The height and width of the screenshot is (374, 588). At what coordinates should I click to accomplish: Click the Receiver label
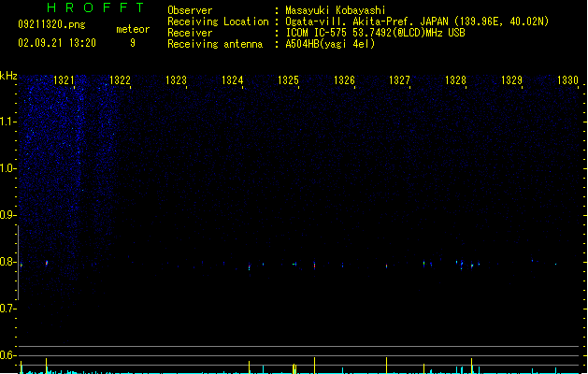(190, 33)
